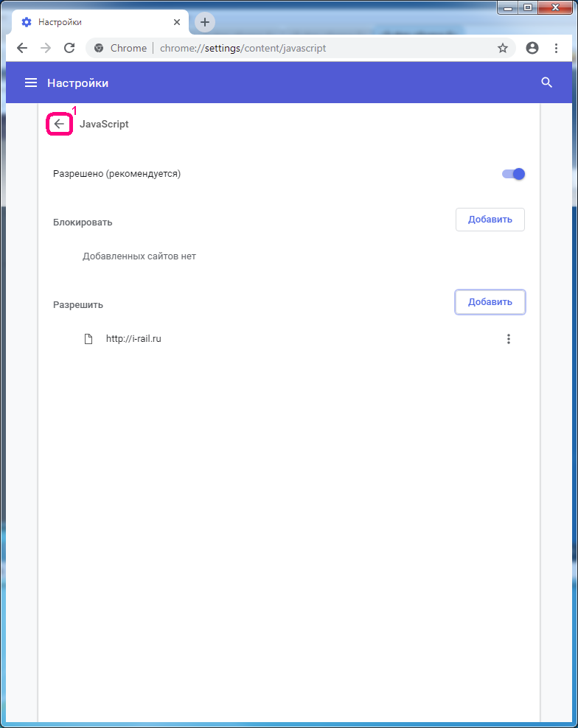Select the Настройки browser tab
Image resolution: width=578 pixels, height=728 pixels.
coord(96,22)
